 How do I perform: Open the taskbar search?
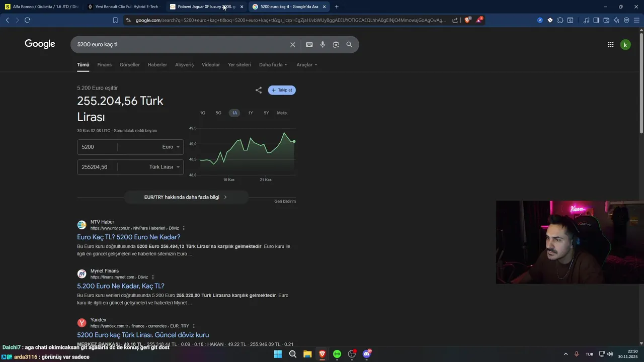pyautogui.click(x=292, y=354)
